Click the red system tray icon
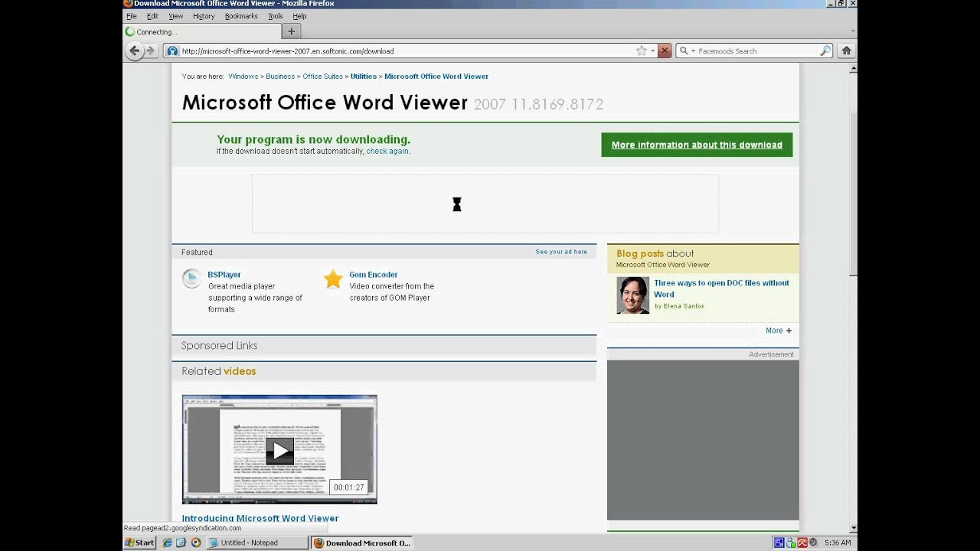 802,543
